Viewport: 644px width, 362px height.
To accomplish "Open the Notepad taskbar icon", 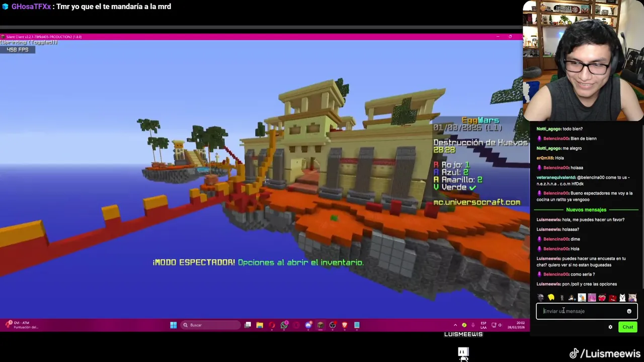I will (x=357, y=325).
